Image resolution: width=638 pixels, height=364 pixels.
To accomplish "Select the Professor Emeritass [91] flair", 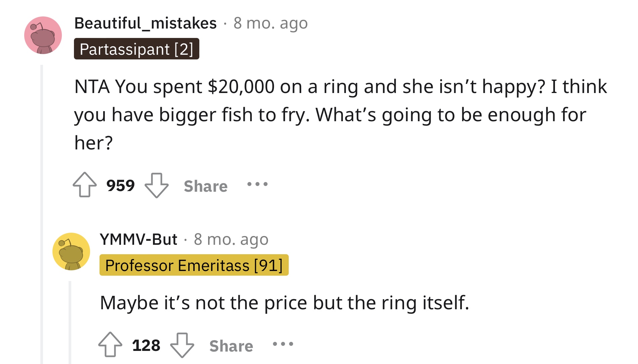I will (194, 265).
